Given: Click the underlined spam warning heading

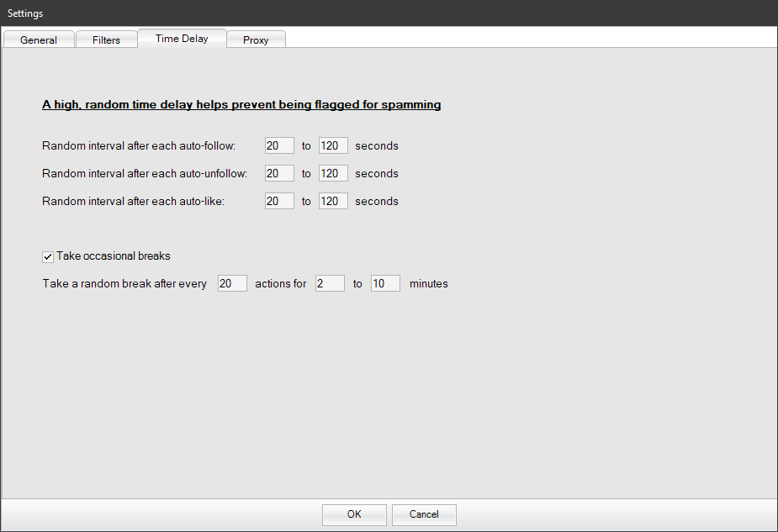Looking at the screenshot, I should [x=241, y=105].
